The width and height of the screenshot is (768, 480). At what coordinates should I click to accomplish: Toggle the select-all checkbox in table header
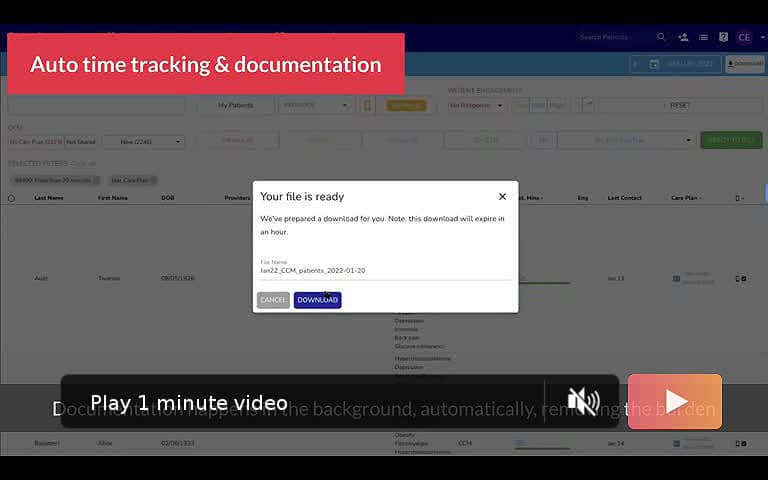point(12,198)
